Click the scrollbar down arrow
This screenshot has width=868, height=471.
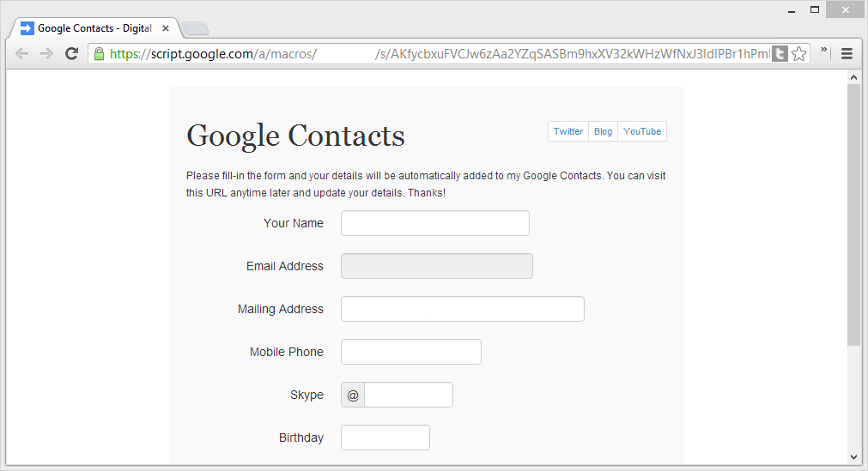coord(853,457)
